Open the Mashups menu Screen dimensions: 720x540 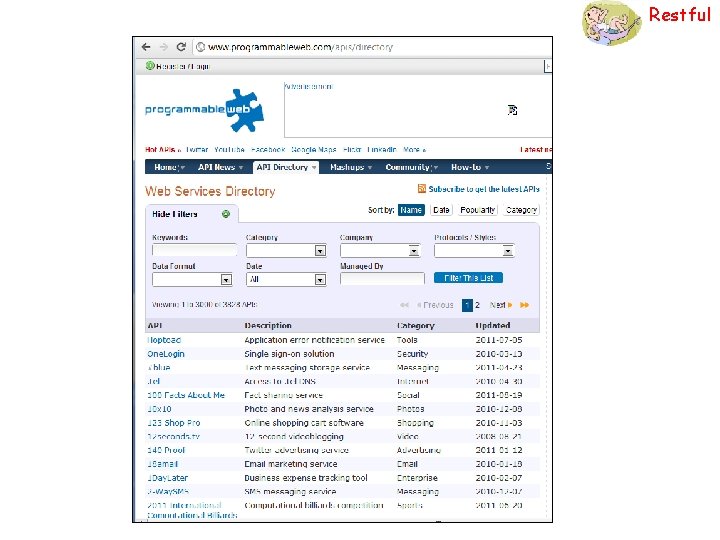(x=351, y=167)
